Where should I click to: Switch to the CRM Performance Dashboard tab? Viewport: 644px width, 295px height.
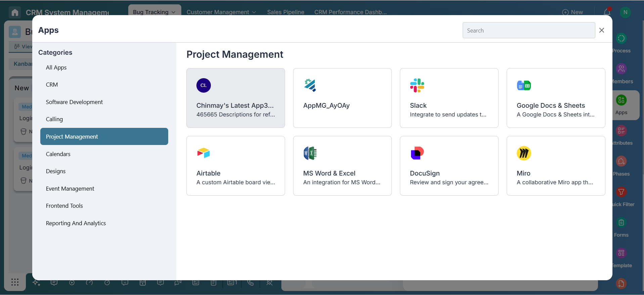[351, 12]
